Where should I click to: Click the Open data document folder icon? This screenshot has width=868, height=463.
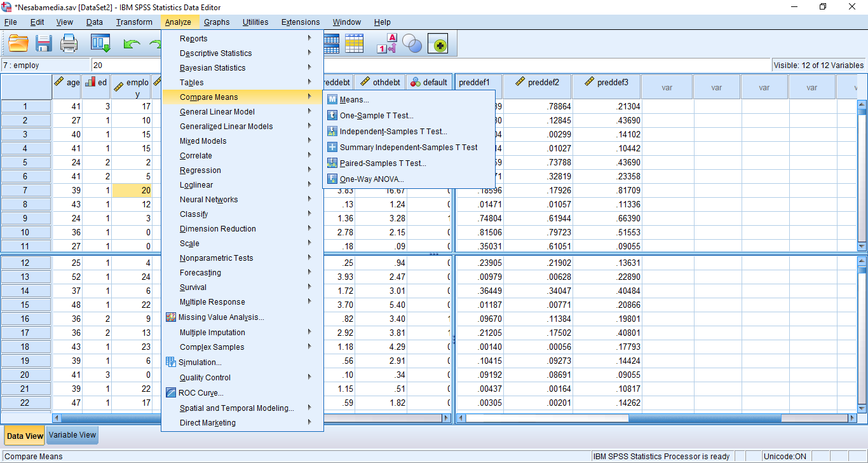[18, 44]
